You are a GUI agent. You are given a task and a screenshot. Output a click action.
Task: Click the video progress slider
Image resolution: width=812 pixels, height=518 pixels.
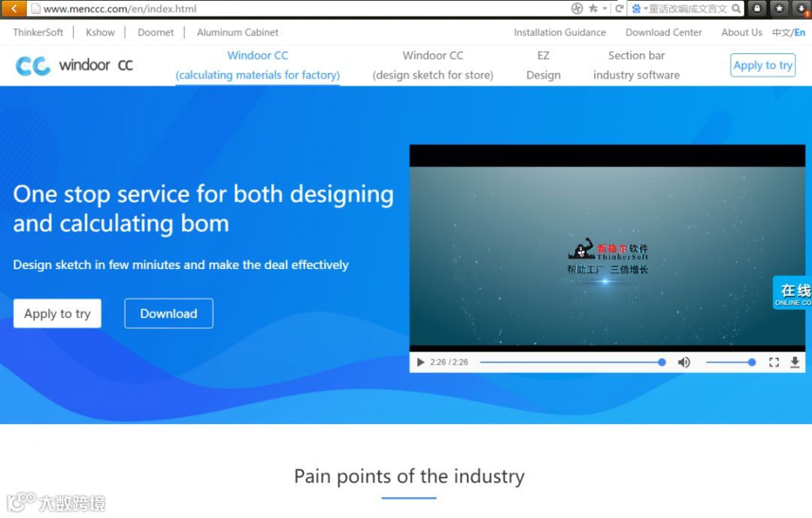(x=573, y=362)
